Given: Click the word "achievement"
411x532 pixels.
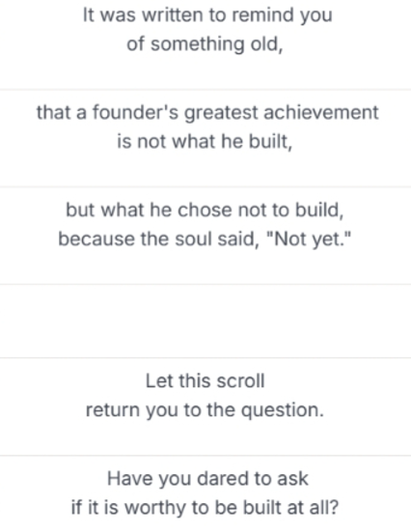Looking at the screenshot, I should coord(321,113).
